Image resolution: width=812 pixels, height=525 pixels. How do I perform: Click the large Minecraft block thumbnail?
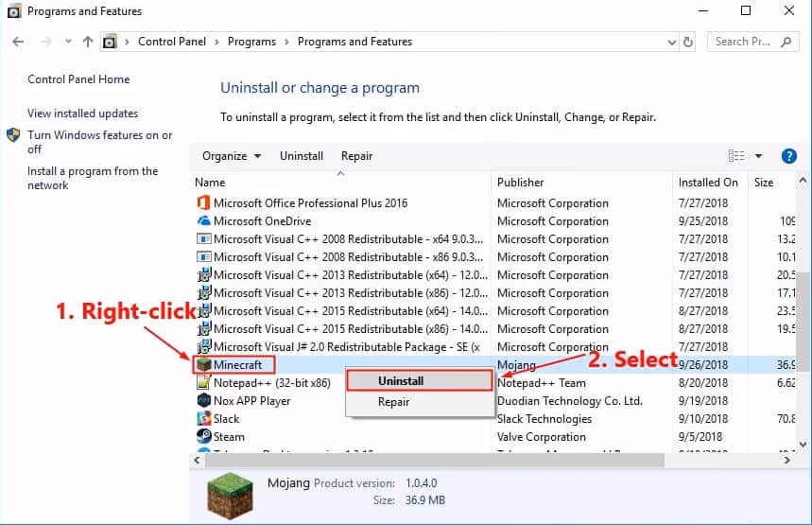click(x=230, y=496)
